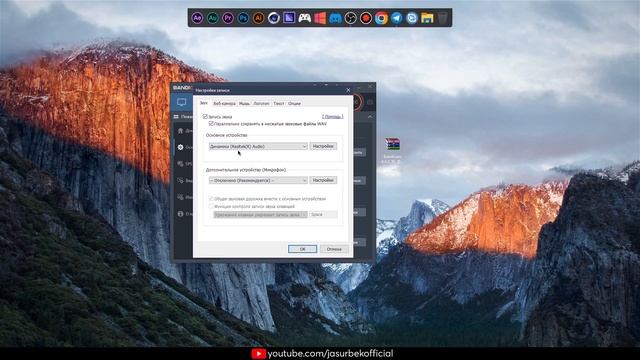Launch Adobe Audition from the dock
The image size is (640, 360).
(x=212, y=18)
